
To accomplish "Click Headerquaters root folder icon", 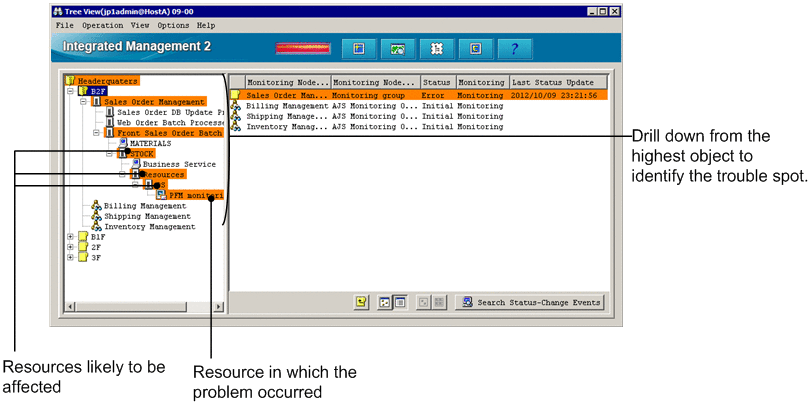I will (70, 81).
